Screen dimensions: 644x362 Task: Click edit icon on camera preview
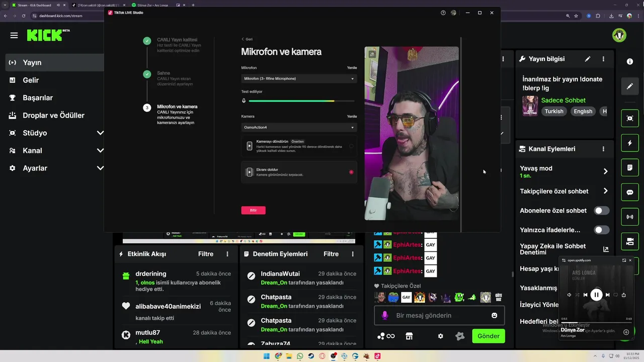click(372, 54)
